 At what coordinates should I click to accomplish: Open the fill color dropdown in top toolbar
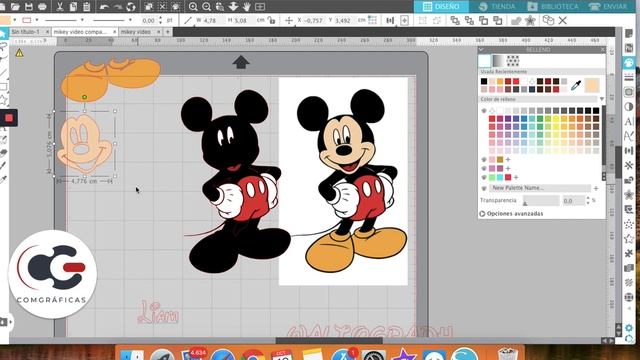click(x=15, y=20)
